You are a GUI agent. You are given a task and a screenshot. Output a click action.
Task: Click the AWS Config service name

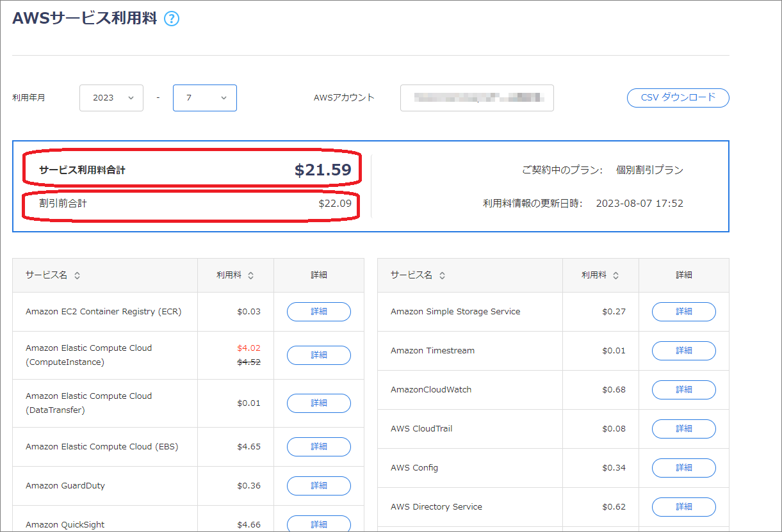click(414, 468)
